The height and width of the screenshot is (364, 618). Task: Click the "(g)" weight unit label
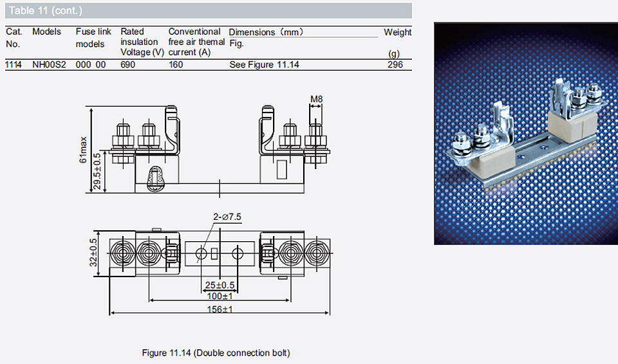click(x=394, y=53)
